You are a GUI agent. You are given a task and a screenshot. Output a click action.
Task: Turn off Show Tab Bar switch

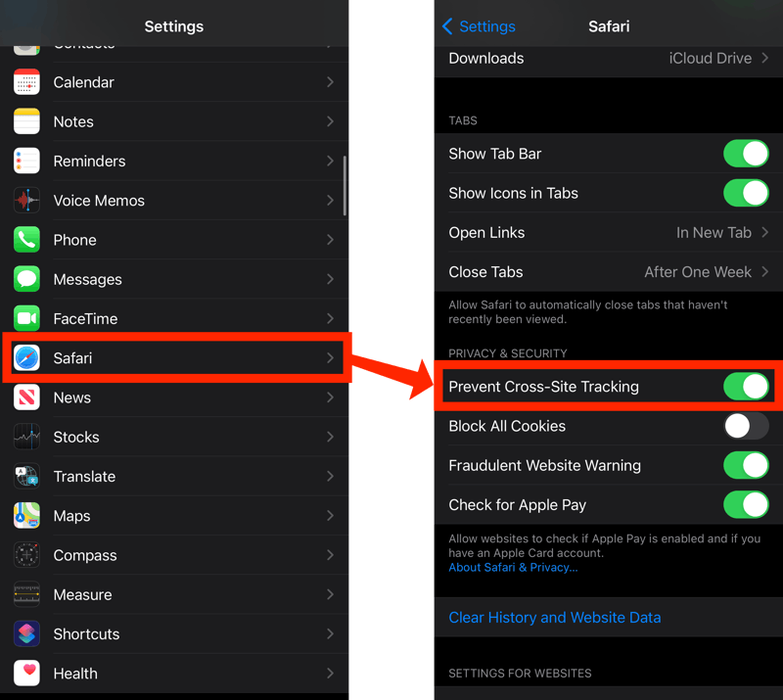click(745, 154)
